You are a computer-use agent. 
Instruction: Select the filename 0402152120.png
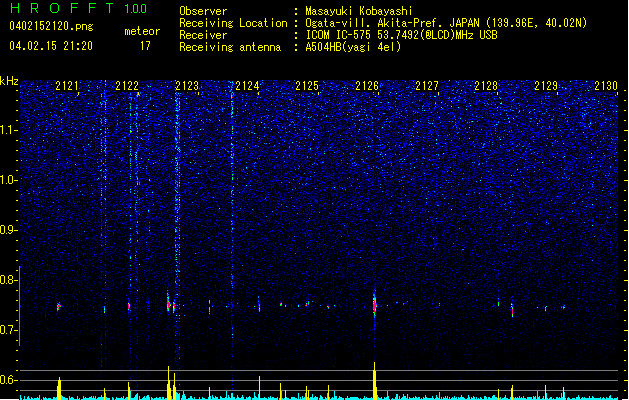(51, 26)
